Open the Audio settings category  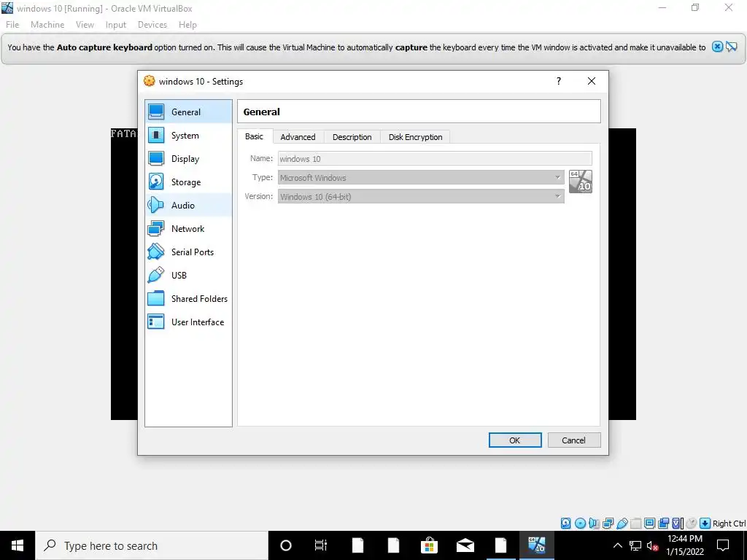pos(188,205)
